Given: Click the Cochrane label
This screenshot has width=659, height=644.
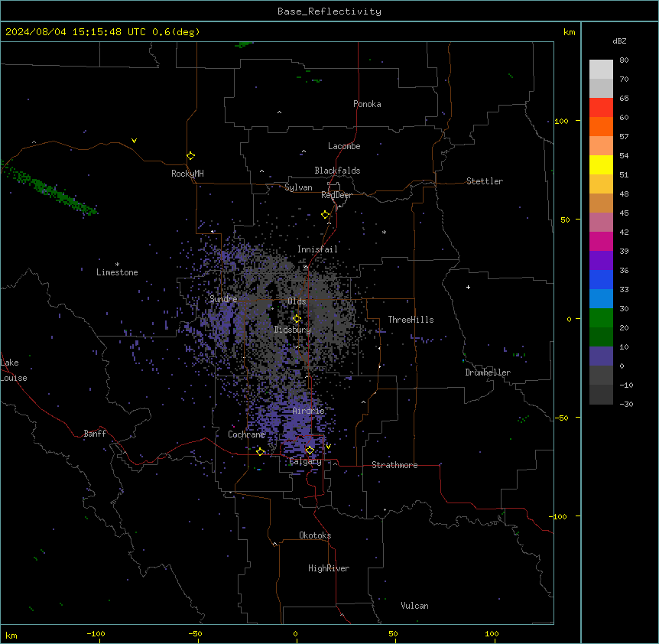Looking at the screenshot, I should click(x=246, y=434).
